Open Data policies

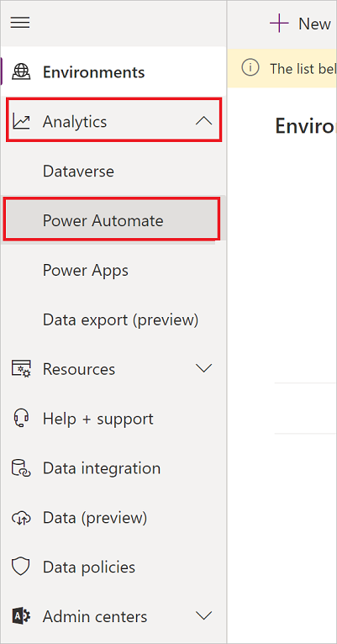(x=113, y=567)
